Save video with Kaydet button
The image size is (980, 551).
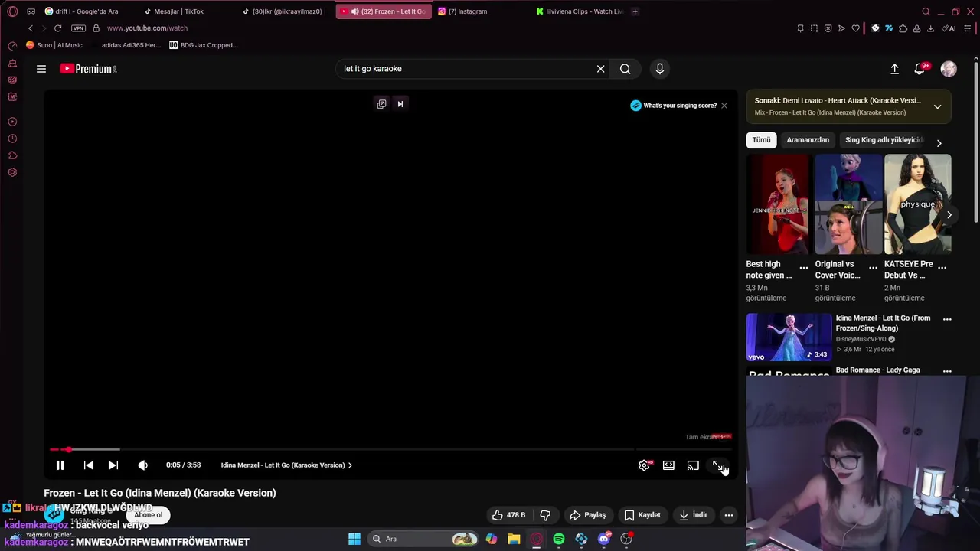coord(642,515)
